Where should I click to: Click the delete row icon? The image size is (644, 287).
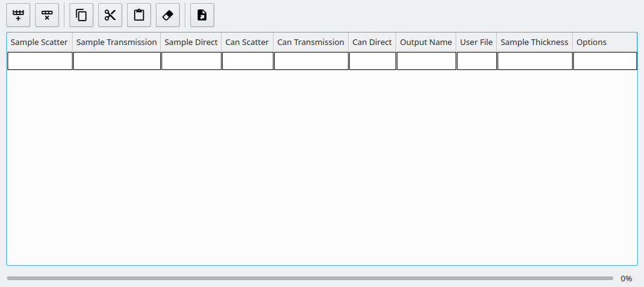[47, 15]
